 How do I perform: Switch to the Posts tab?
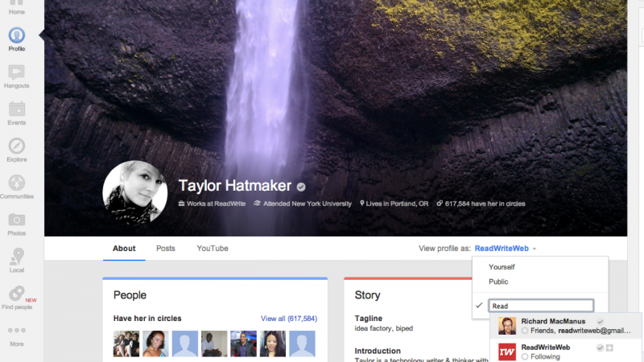(x=166, y=249)
